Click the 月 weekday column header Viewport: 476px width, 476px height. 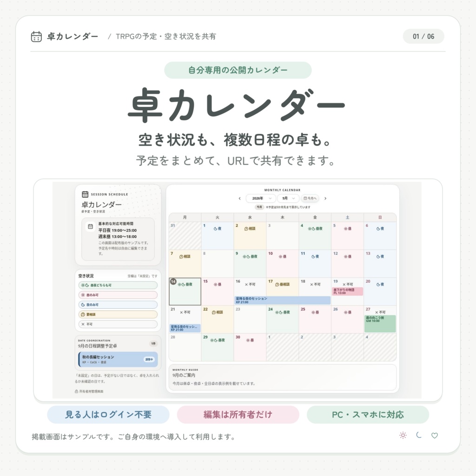tap(185, 218)
